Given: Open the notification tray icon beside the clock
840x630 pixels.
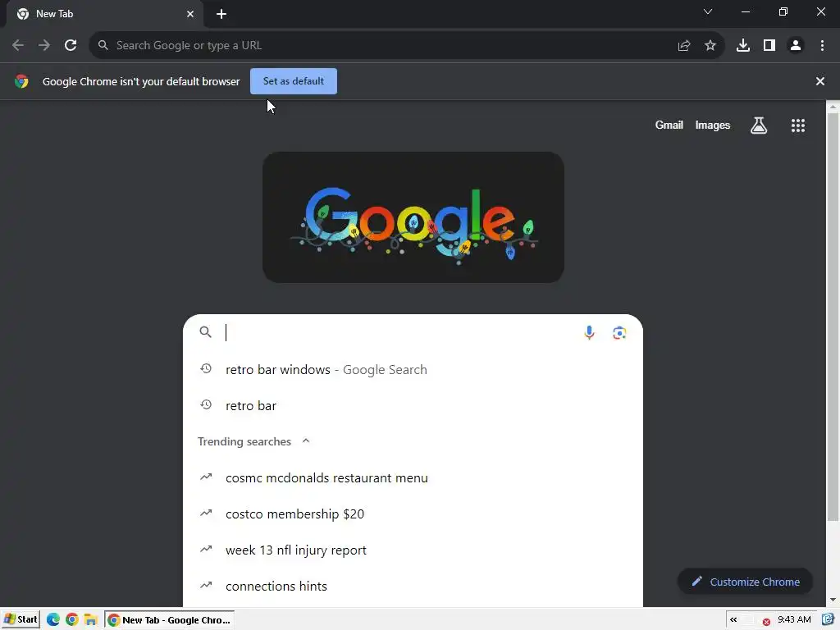Looking at the screenshot, I should 828,620.
